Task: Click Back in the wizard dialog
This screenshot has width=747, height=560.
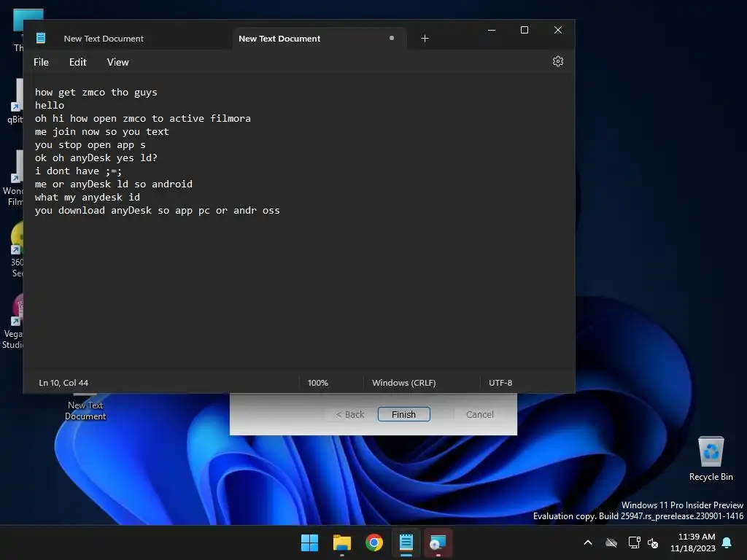Action: (x=349, y=414)
